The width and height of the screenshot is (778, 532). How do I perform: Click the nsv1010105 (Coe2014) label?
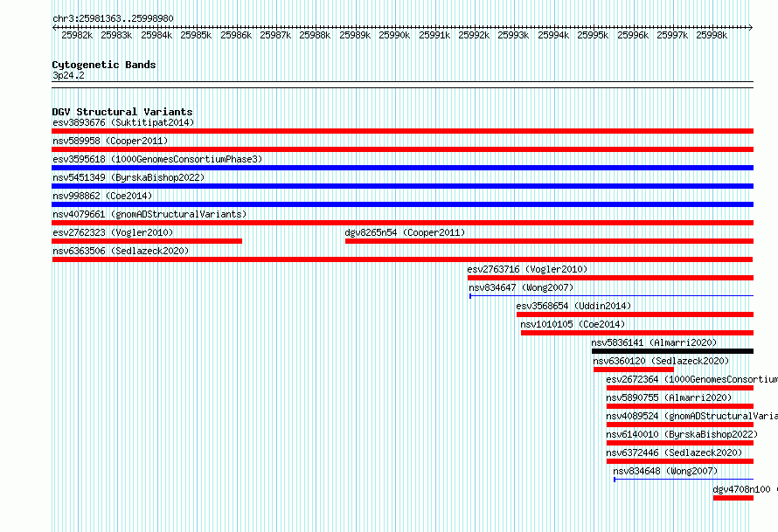573,324
